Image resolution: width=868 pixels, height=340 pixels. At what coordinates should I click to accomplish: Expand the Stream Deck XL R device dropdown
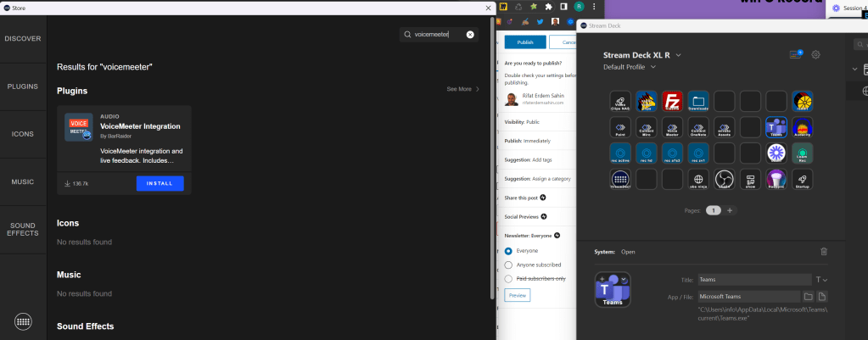(x=679, y=55)
